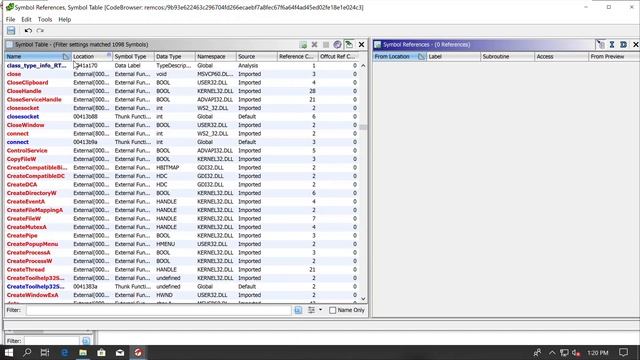The image size is (640, 360).
Task: Click the Save icon in the toolbar
Action: tap(11, 31)
